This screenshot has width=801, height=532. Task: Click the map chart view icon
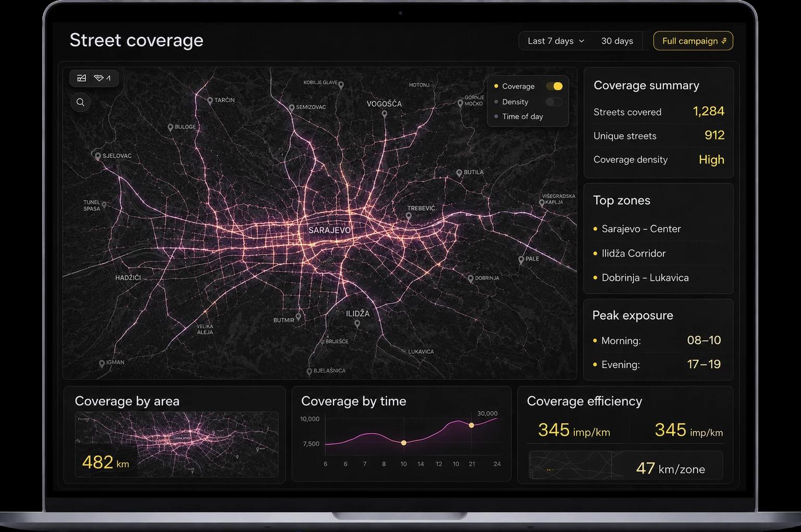pyautogui.click(x=82, y=78)
